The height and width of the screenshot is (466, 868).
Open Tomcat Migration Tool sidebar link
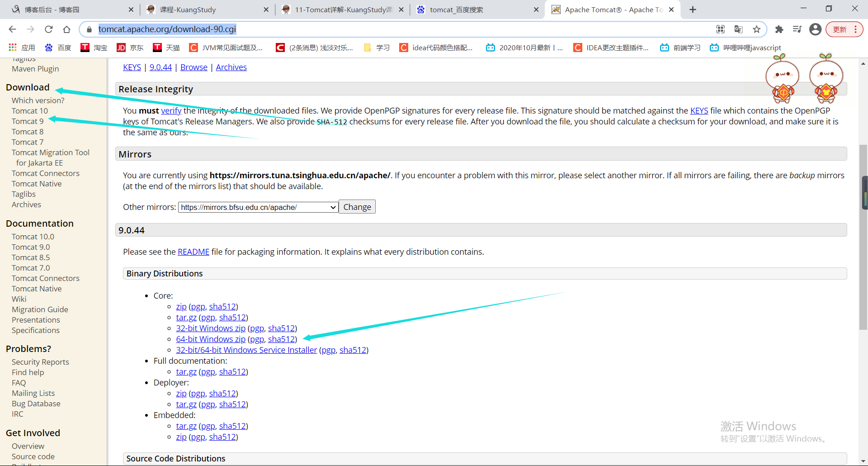51,157
